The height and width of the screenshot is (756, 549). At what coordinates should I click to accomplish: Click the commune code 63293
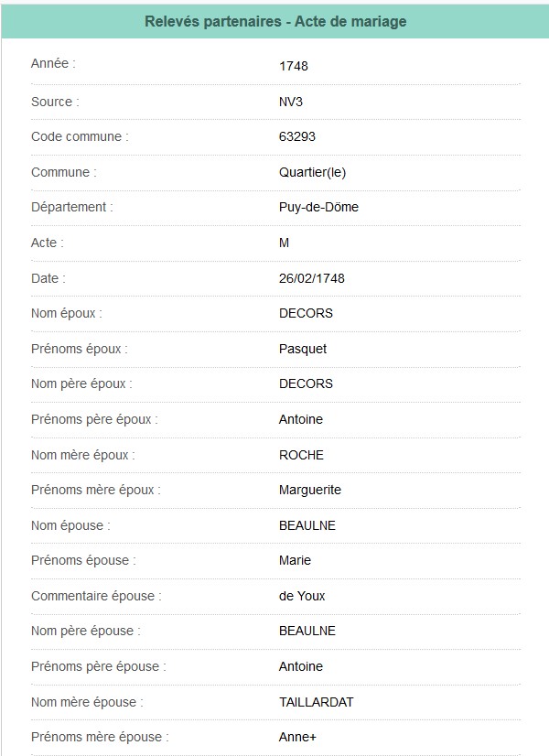pyautogui.click(x=296, y=136)
